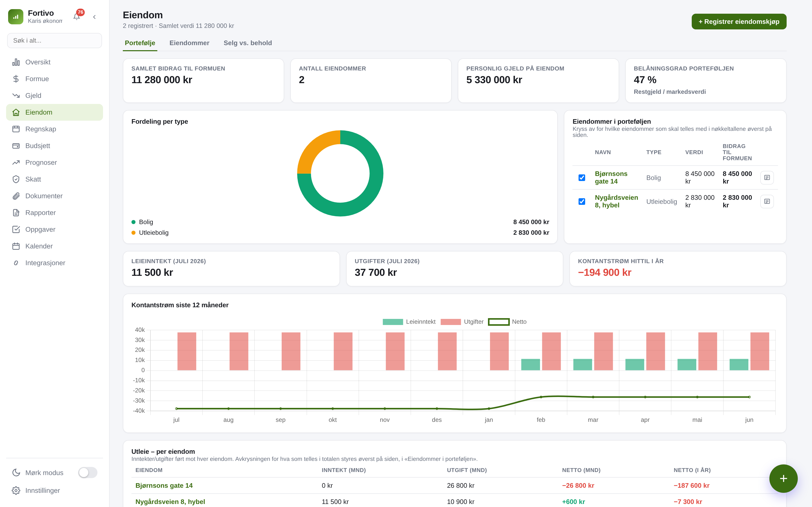Switch to the Eiendommer tab

(189, 43)
